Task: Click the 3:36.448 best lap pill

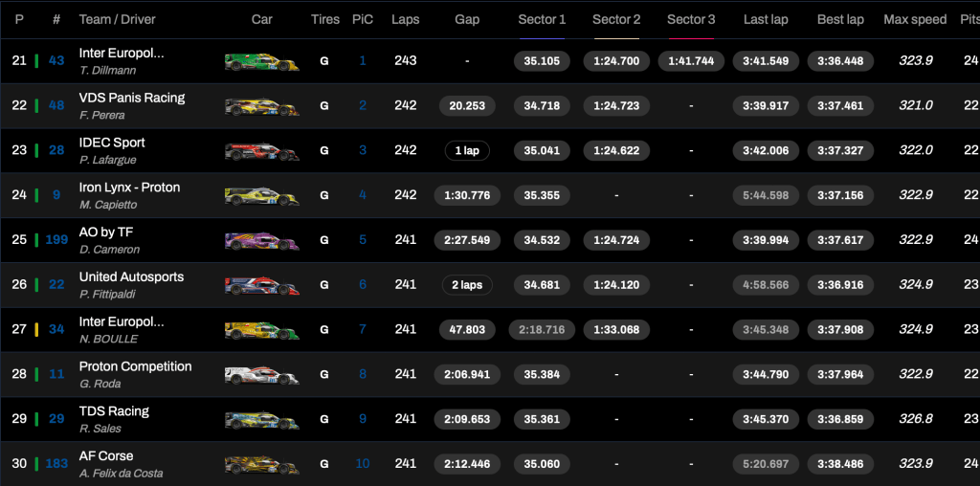Action: coord(840,61)
